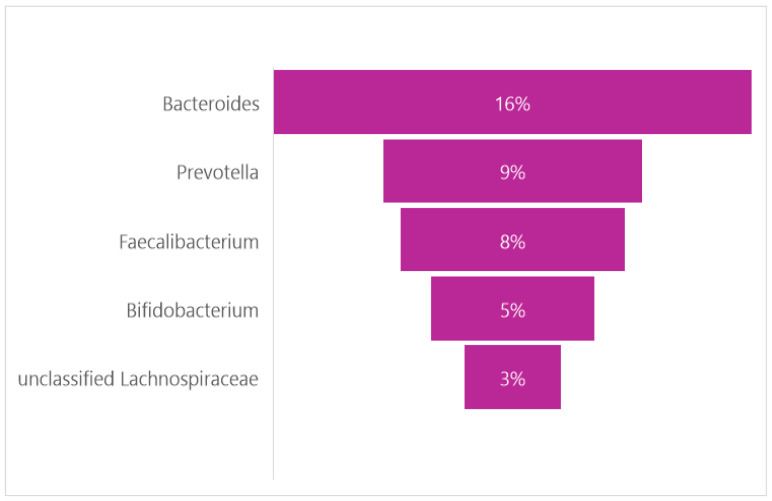Click the Faecalibacterium 8% bar
Viewport: 772px width, 501px height.
click(x=513, y=239)
